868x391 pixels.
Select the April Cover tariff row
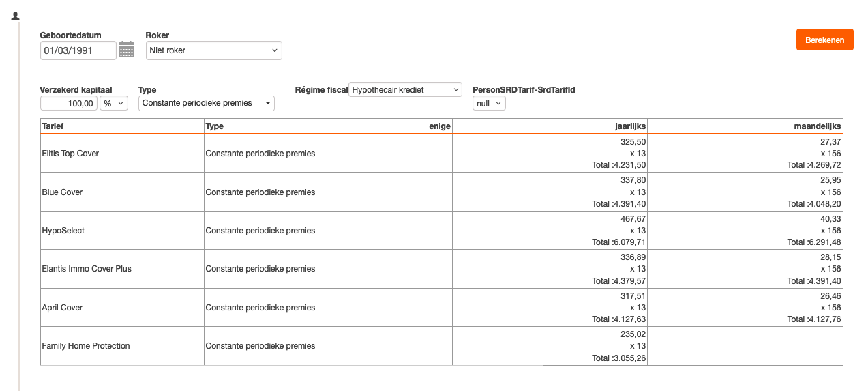coord(62,308)
